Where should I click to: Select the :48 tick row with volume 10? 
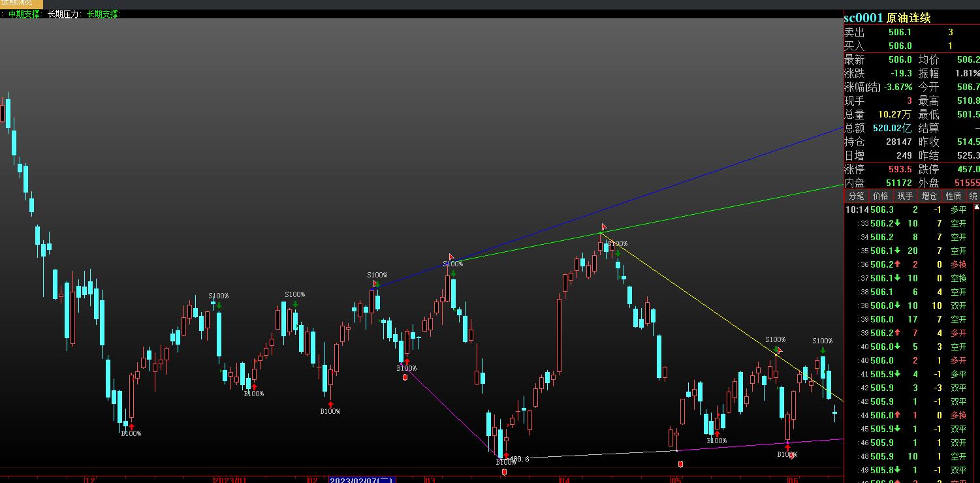(909, 456)
